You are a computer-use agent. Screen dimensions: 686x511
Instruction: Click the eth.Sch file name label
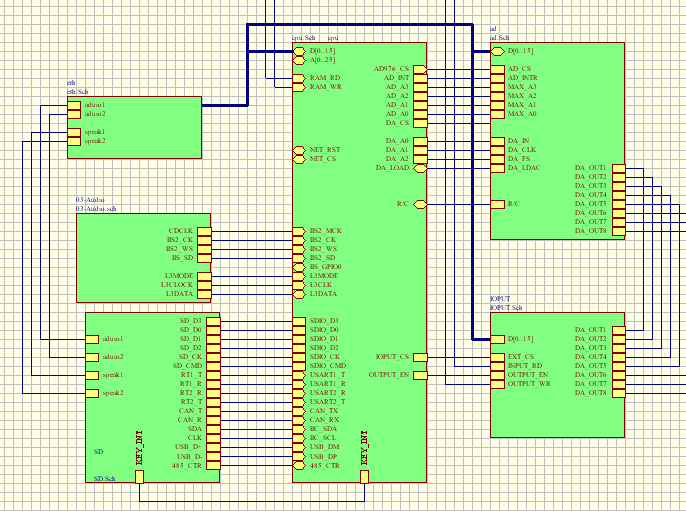[x=77, y=91]
